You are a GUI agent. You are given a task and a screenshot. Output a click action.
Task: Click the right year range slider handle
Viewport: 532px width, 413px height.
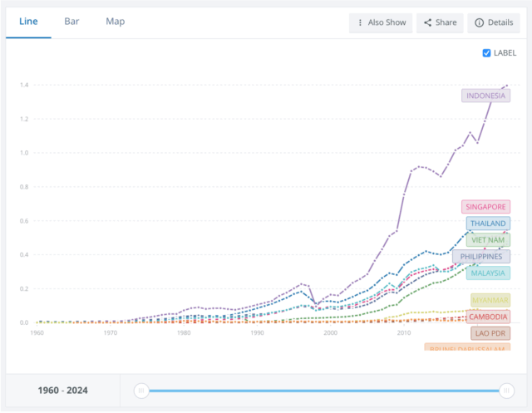coord(505,390)
